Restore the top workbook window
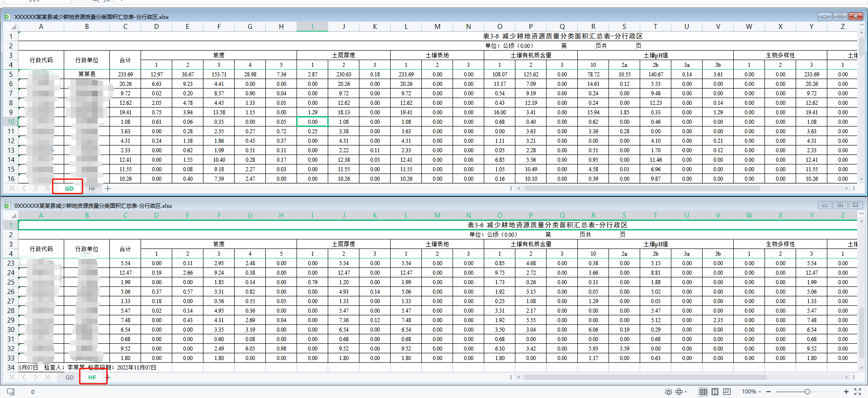This screenshot has height=398, width=868. click(x=840, y=16)
